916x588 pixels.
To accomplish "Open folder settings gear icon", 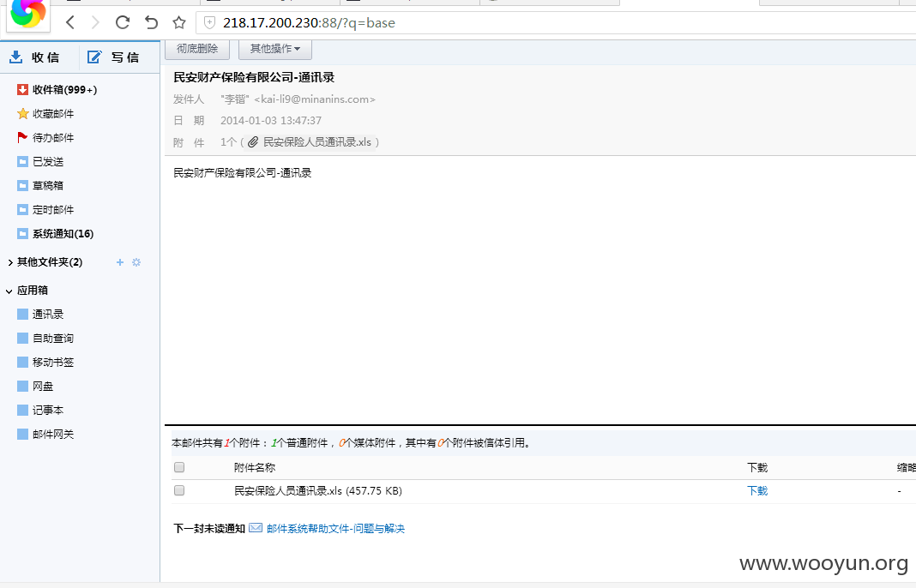I will (x=136, y=262).
